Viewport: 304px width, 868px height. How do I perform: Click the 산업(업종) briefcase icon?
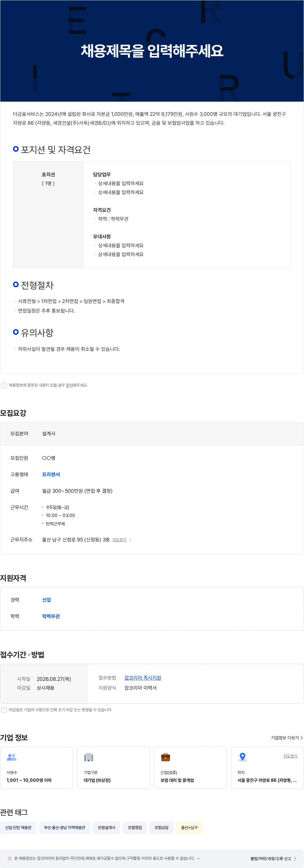[x=166, y=757]
